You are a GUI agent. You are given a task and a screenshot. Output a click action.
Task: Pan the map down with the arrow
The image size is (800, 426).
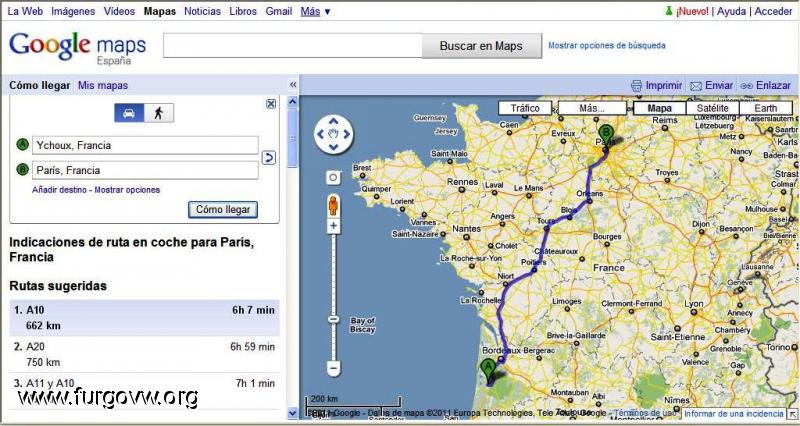(333, 148)
